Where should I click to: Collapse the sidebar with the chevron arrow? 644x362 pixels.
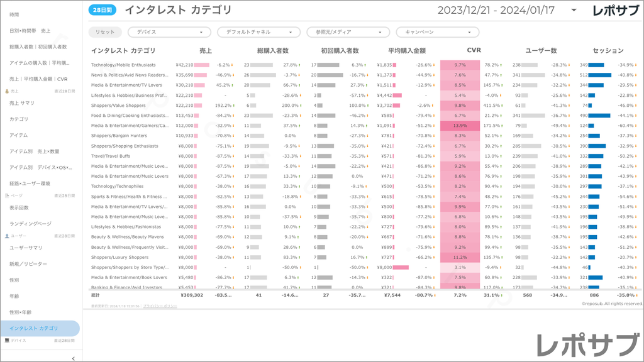tap(74, 358)
